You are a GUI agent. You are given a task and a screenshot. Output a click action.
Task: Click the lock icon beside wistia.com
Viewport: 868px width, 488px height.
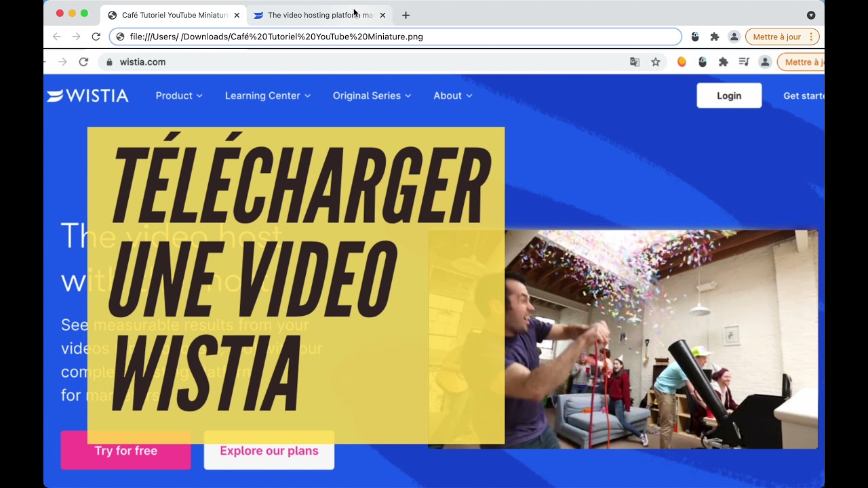109,62
